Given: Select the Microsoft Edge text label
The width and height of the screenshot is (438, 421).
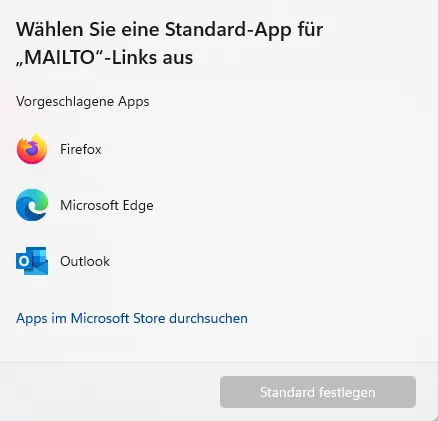Looking at the screenshot, I should click(107, 205).
